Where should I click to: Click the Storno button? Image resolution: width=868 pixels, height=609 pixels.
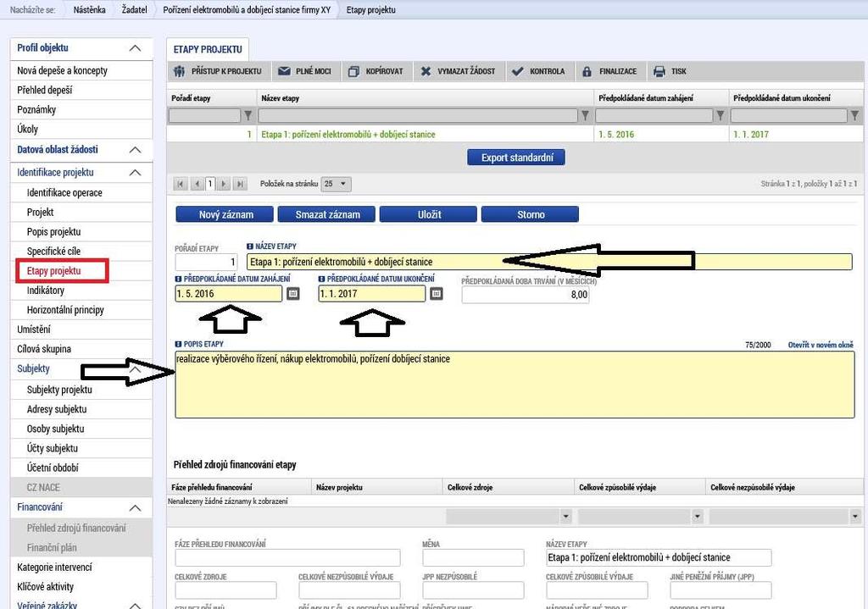pyautogui.click(x=531, y=214)
